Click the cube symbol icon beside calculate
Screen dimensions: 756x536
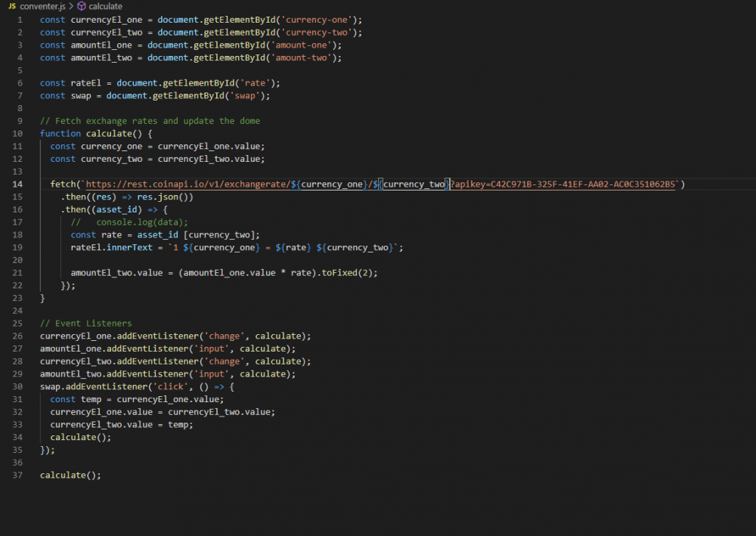(x=82, y=6)
